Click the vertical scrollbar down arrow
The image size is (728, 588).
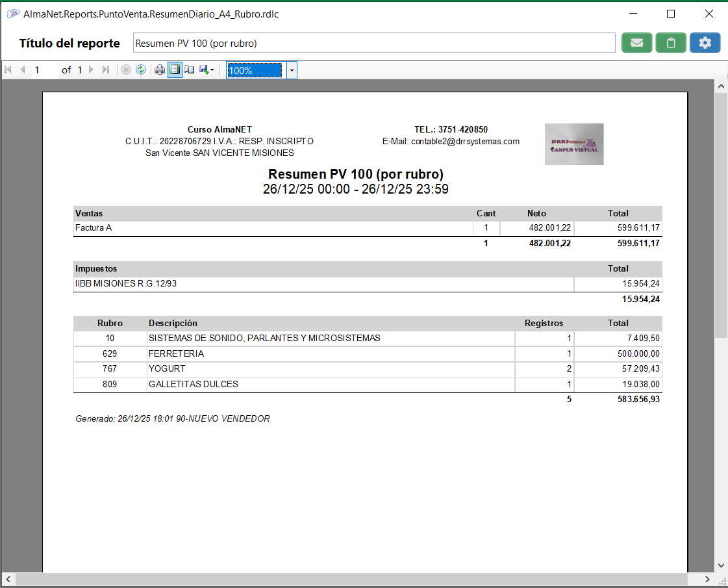(720, 565)
